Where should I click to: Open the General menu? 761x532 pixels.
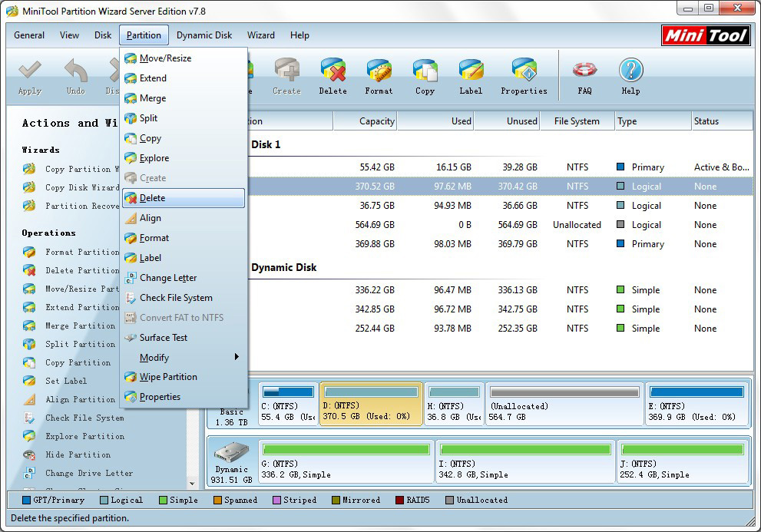tap(29, 35)
